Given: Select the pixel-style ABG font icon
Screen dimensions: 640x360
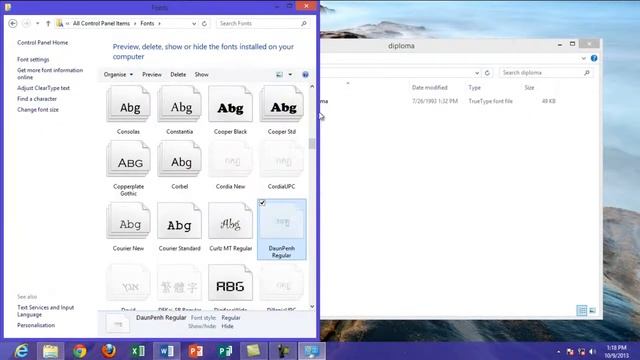Looking at the screenshot, I should [231, 283].
